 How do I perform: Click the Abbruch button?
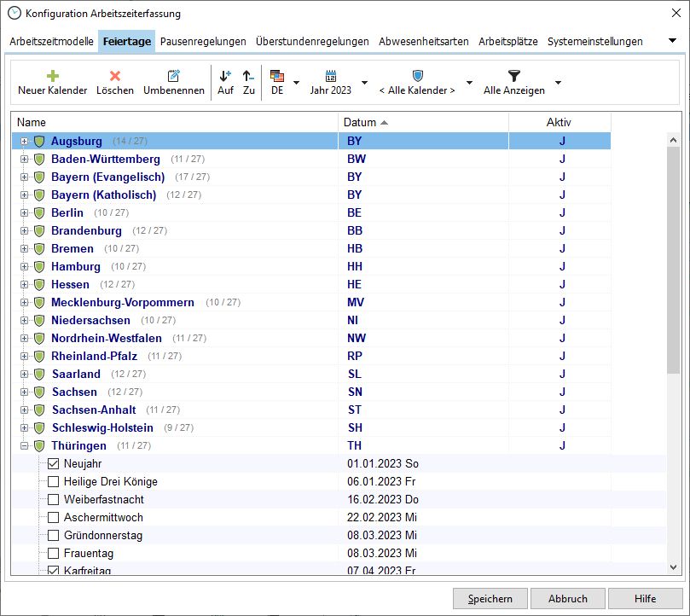pyautogui.click(x=567, y=598)
